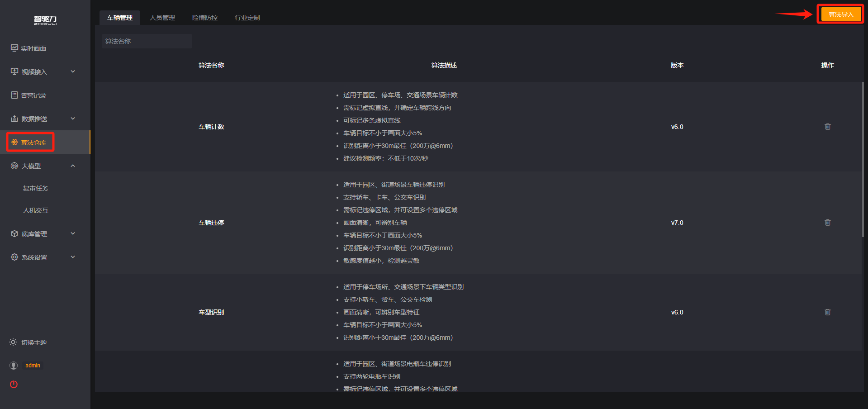Expand the 视频接入 menu chevron
The image size is (868, 409).
(73, 71)
